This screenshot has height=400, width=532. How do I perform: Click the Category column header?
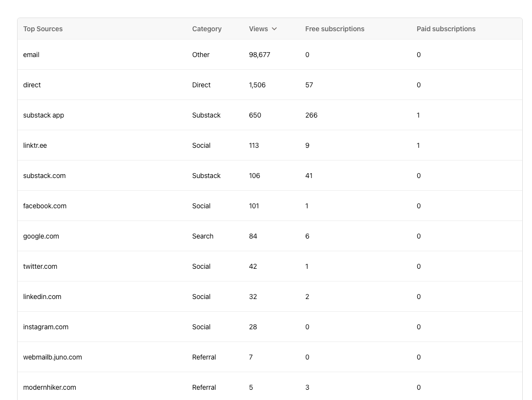tap(206, 29)
